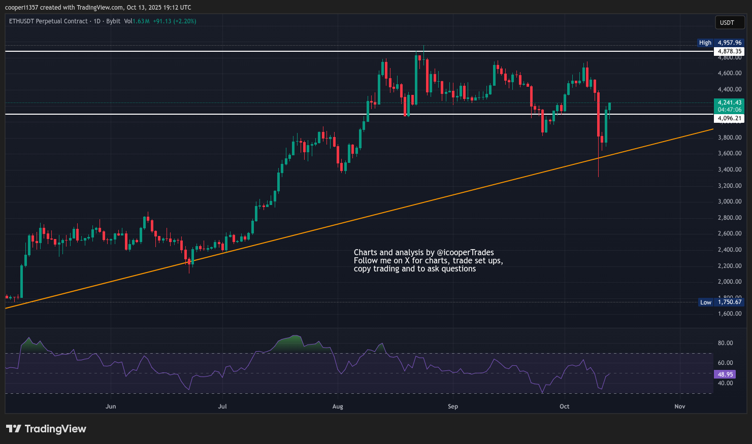Click the cooper11357 created with TradingView header
This screenshot has width=752, height=444.
[98, 6]
